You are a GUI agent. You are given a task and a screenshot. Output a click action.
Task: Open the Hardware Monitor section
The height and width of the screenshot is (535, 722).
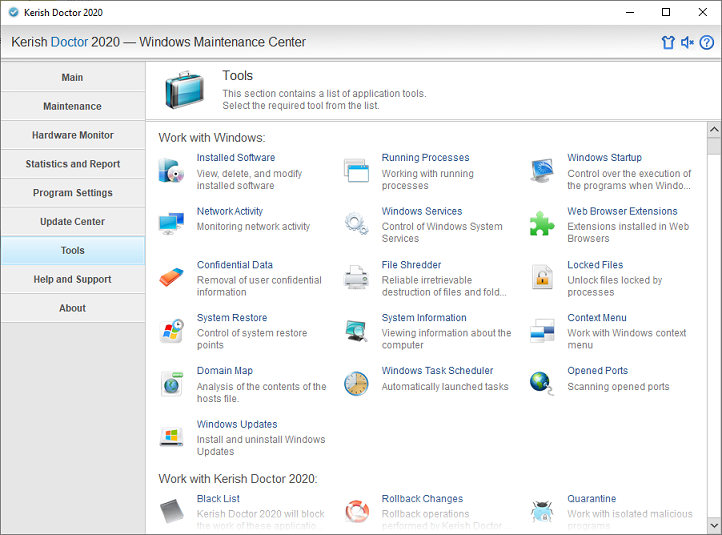click(x=73, y=135)
